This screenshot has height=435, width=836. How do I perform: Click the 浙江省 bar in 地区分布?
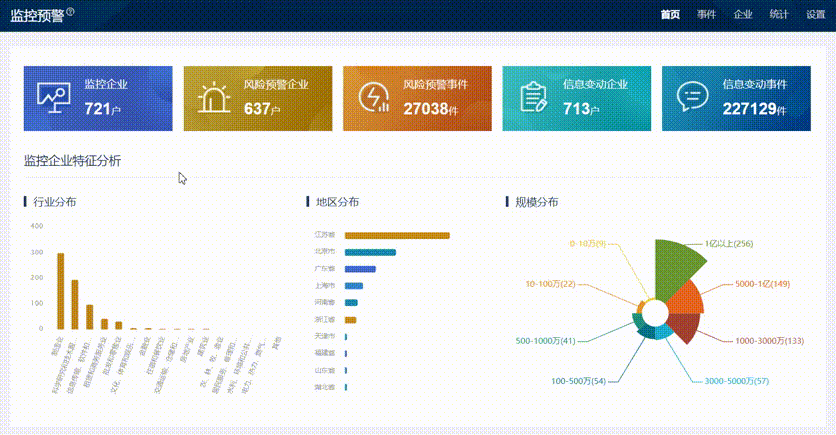point(350,320)
